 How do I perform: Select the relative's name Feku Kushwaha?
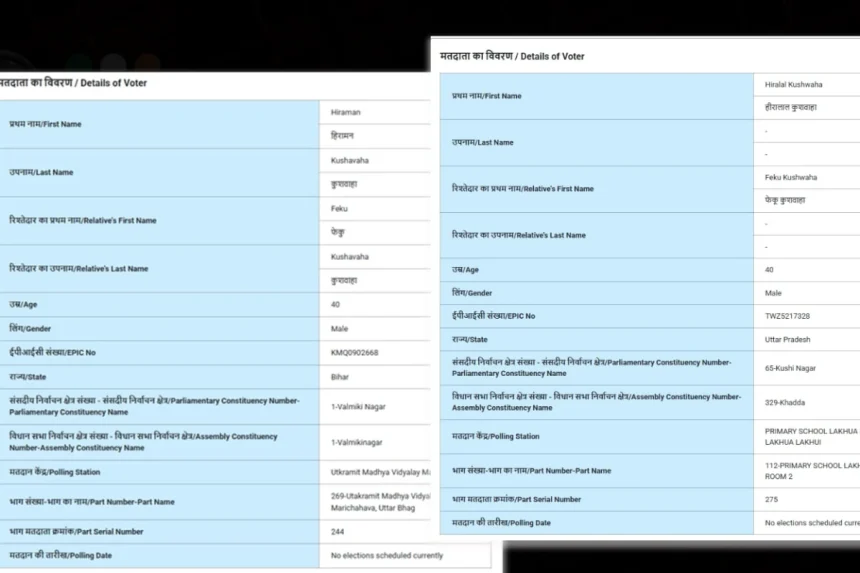coord(791,178)
